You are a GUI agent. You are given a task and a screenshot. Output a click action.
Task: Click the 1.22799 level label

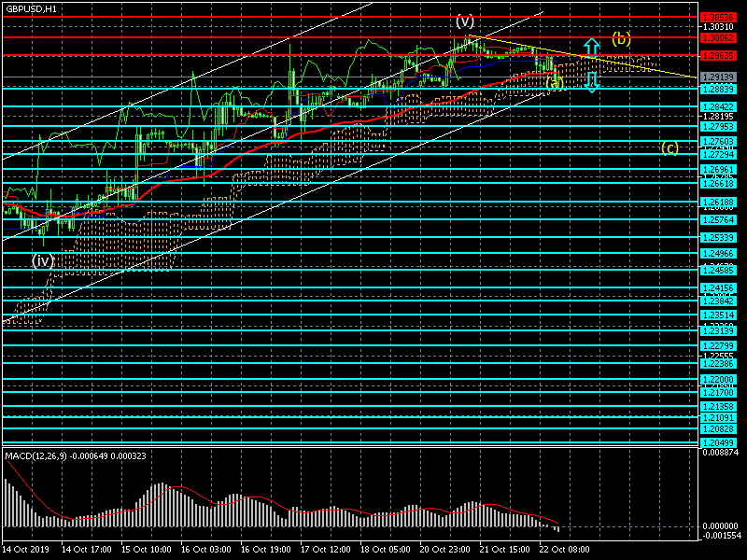(718, 346)
